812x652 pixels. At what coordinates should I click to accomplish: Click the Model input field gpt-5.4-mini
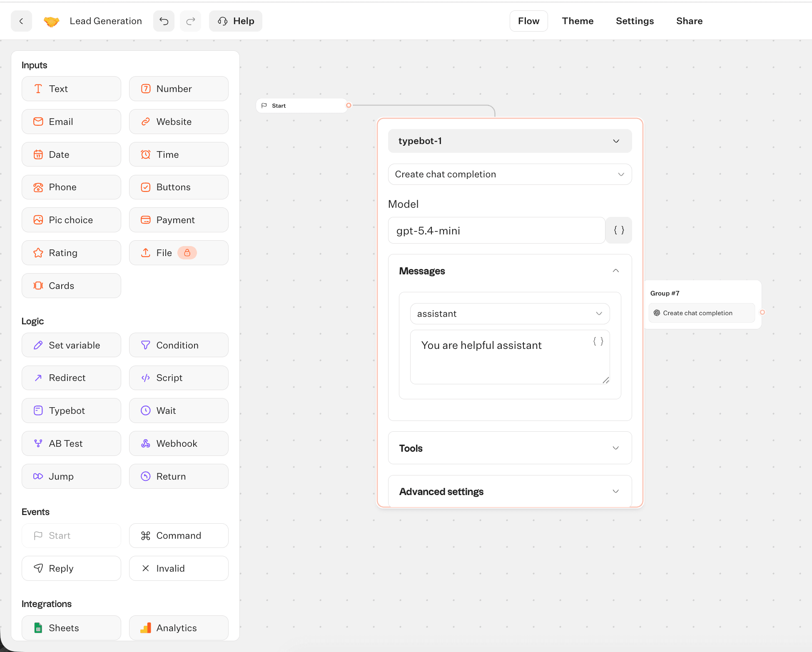pos(496,230)
